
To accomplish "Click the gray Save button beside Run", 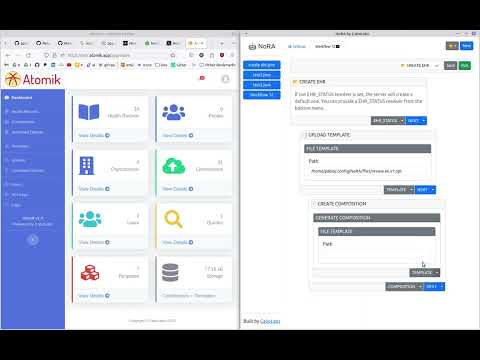I will tap(450, 65).
